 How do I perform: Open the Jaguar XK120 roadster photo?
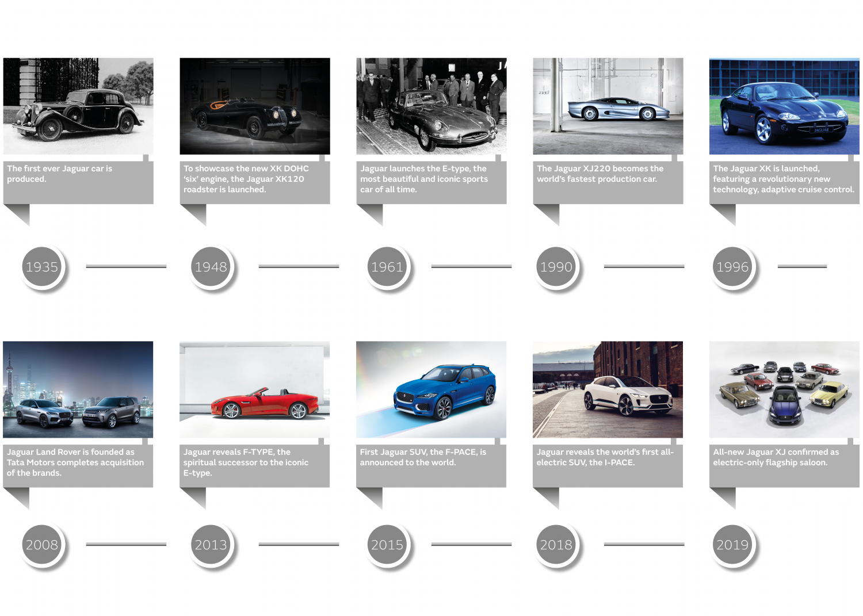click(255, 106)
